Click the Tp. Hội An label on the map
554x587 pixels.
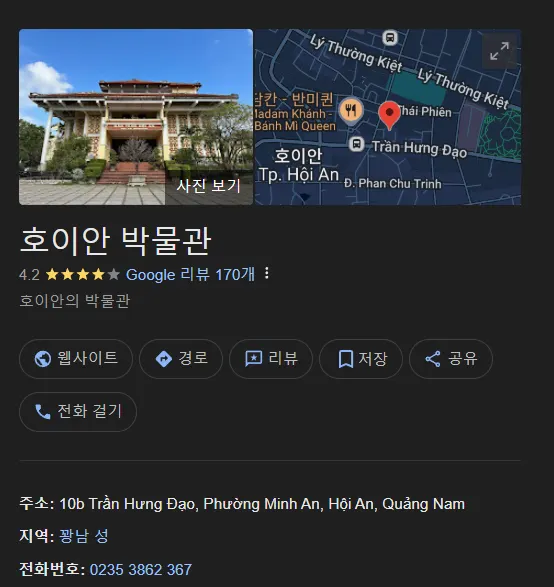299,174
